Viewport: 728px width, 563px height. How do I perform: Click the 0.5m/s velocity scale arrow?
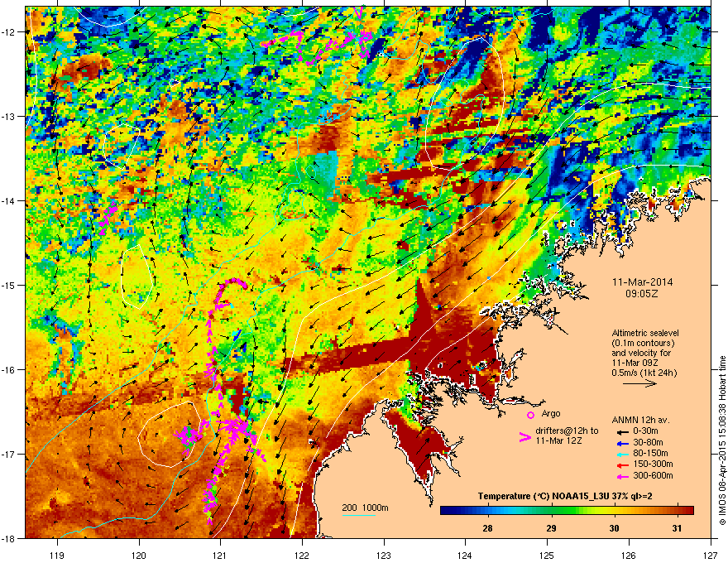pyautogui.click(x=639, y=383)
